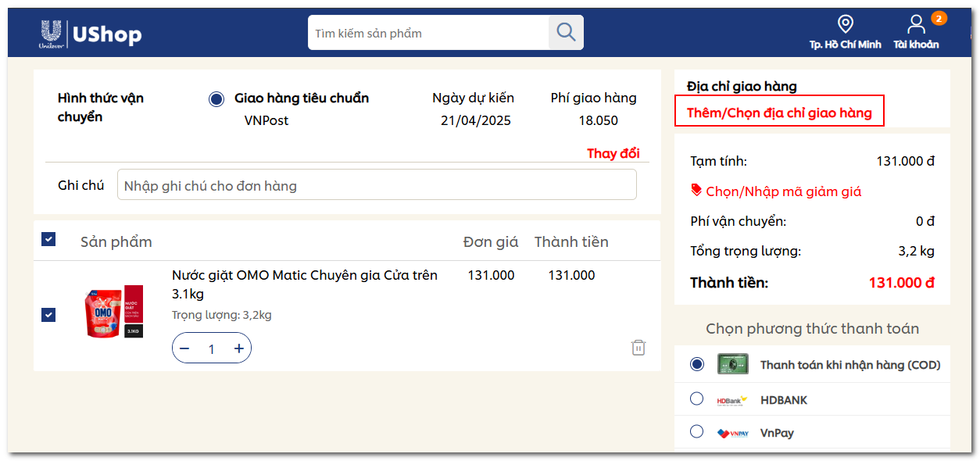Click Thêm/Chọn địa chỉ giao hàng
980x461 pixels.
pyautogui.click(x=779, y=112)
